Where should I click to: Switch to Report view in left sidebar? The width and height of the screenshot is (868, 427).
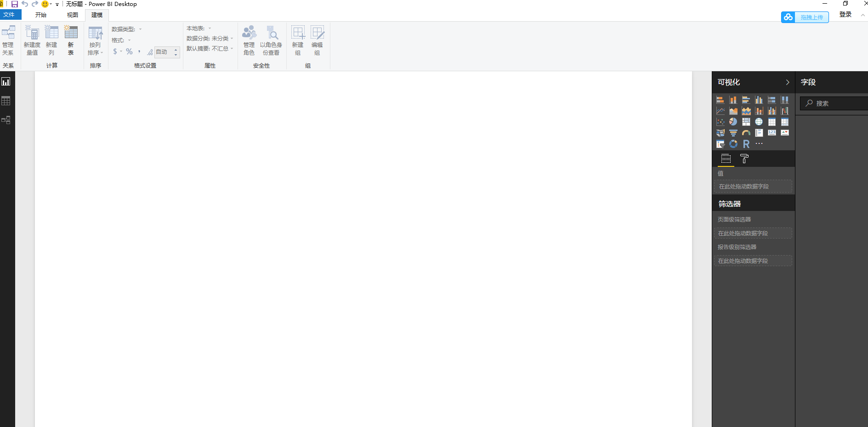tap(6, 82)
